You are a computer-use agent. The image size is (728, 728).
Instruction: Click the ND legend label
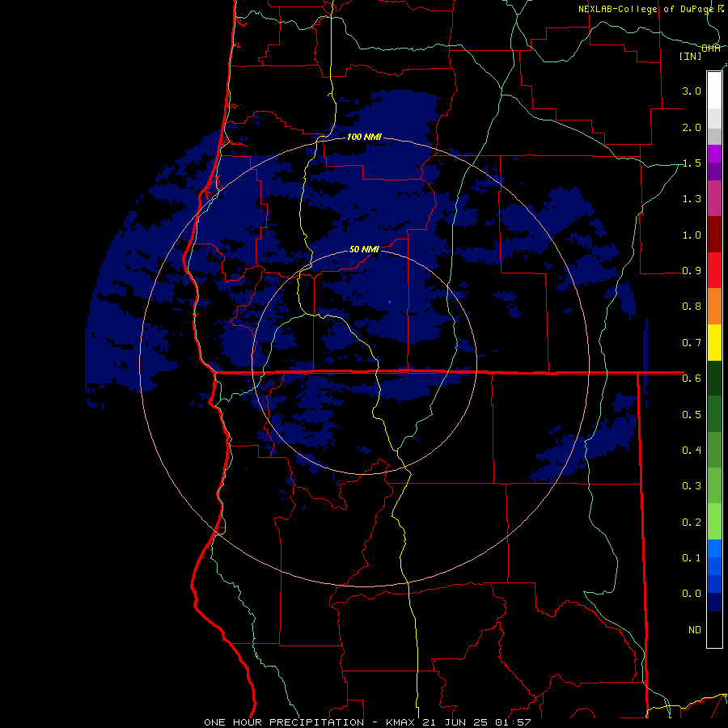[695, 629]
